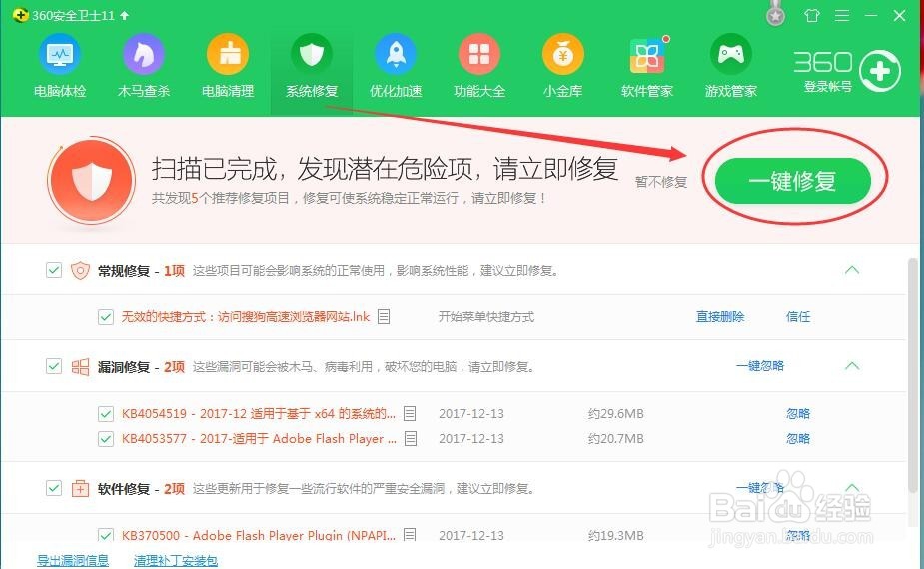Uncheck 无效的快捷方式 item checkbox
Image resolution: width=924 pixels, height=569 pixels.
point(106,317)
